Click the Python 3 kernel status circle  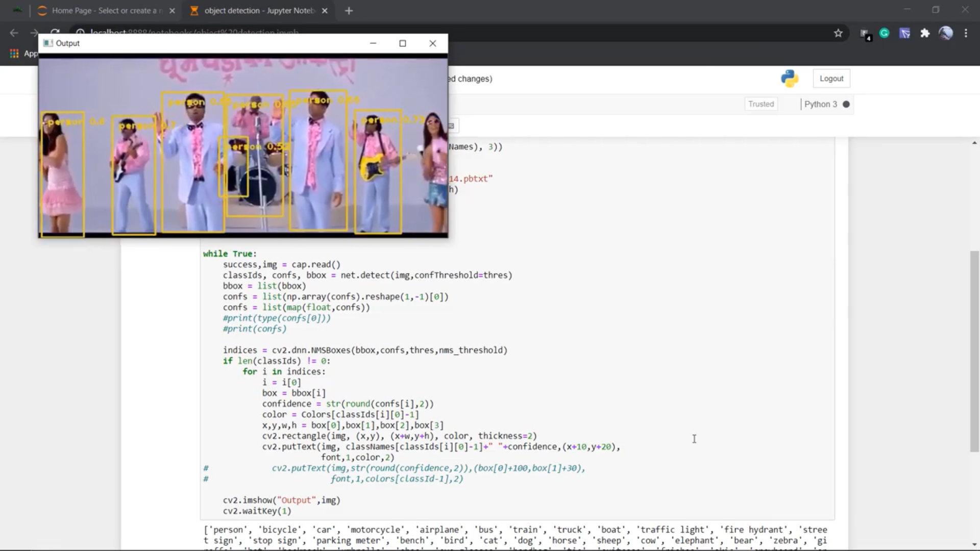[846, 104]
